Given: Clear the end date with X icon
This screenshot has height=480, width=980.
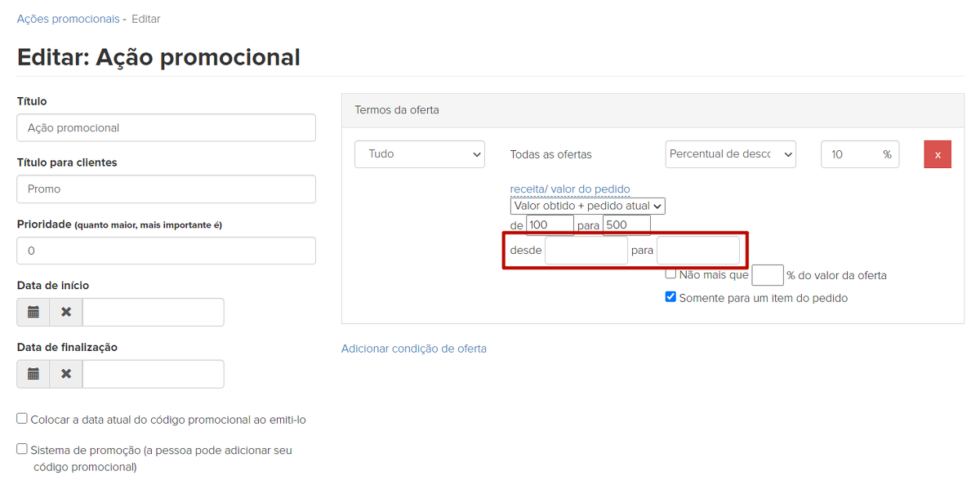Looking at the screenshot, I should pyautogui.click(x=66, y=374).
